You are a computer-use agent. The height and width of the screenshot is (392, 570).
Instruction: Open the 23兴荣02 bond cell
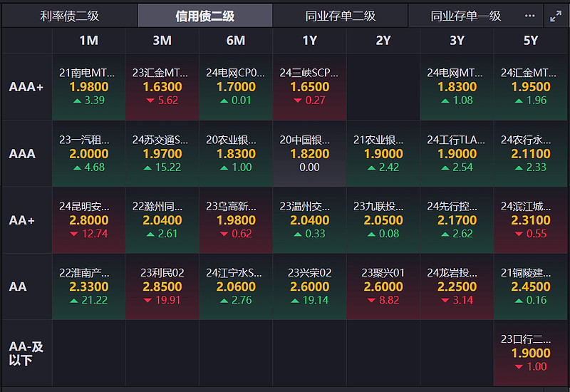click(x=310, y=287)
